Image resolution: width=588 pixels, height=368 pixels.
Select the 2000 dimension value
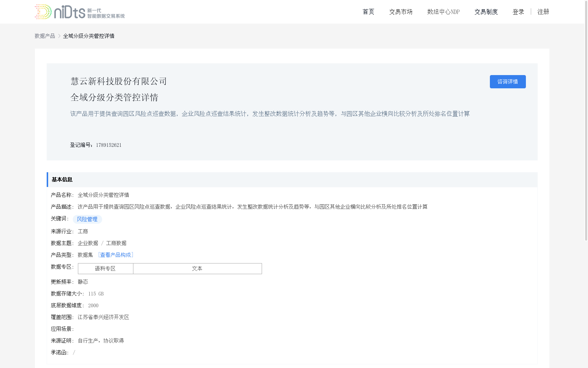[93, 305]
